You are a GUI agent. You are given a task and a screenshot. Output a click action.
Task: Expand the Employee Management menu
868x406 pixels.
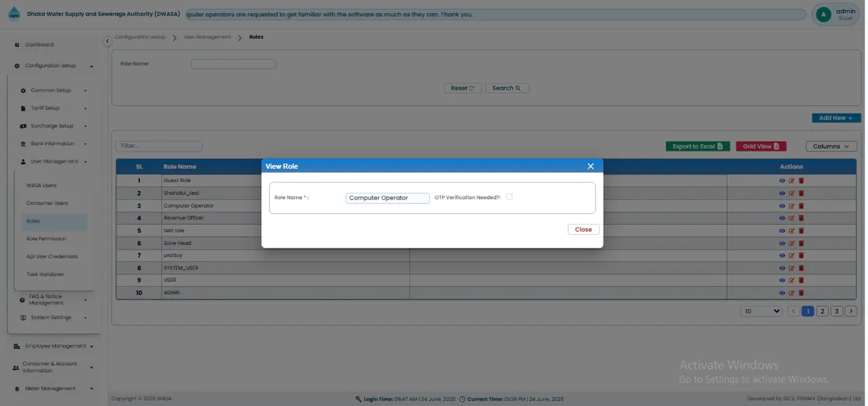coord(53,346)
